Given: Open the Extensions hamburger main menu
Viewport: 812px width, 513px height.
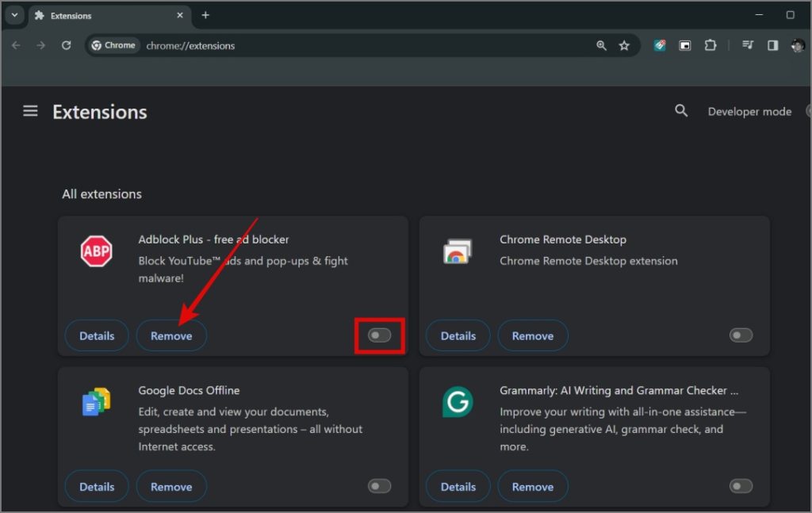Looking at the screenshot, I should tap(30, 111).
